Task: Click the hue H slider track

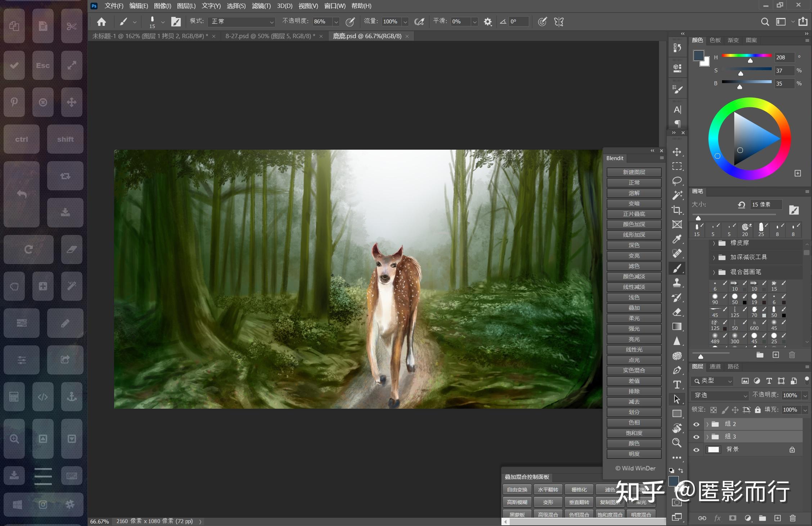Action: pyautogui.click(x=746, y=56)
